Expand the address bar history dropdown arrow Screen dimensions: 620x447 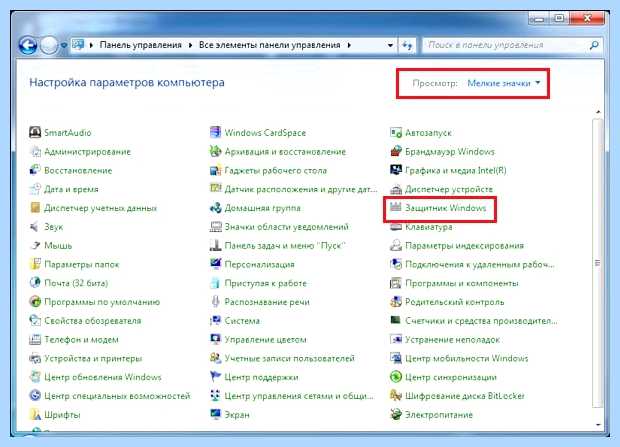coord(390,45)
